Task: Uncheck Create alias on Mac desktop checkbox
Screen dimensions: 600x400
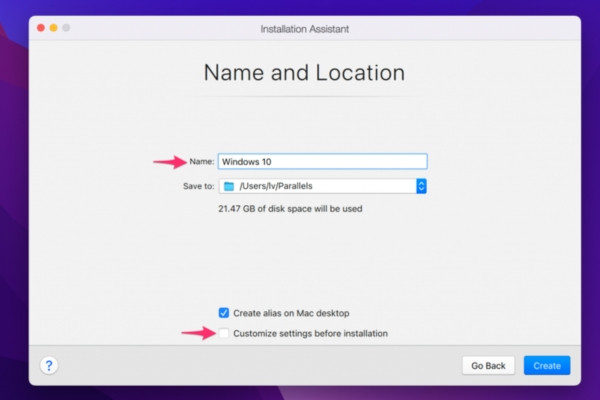Action: [x=224, y=313]
